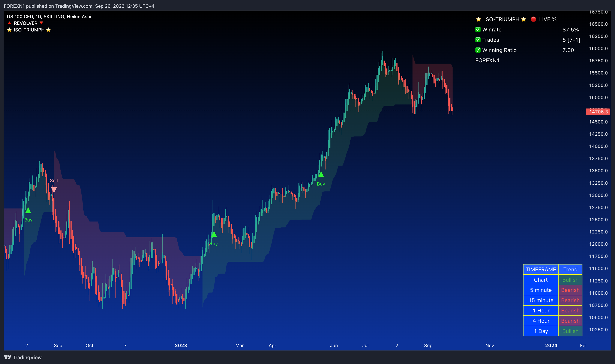This screenshot has width=615, height=364.
Task: Click the TIMEFRAME table header cell
Action: point(541,269)
